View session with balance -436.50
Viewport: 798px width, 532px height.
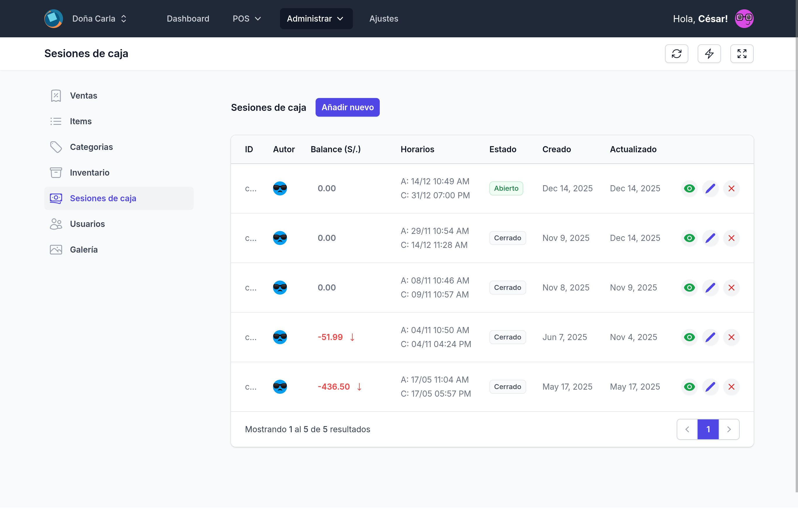pos(689,386)
